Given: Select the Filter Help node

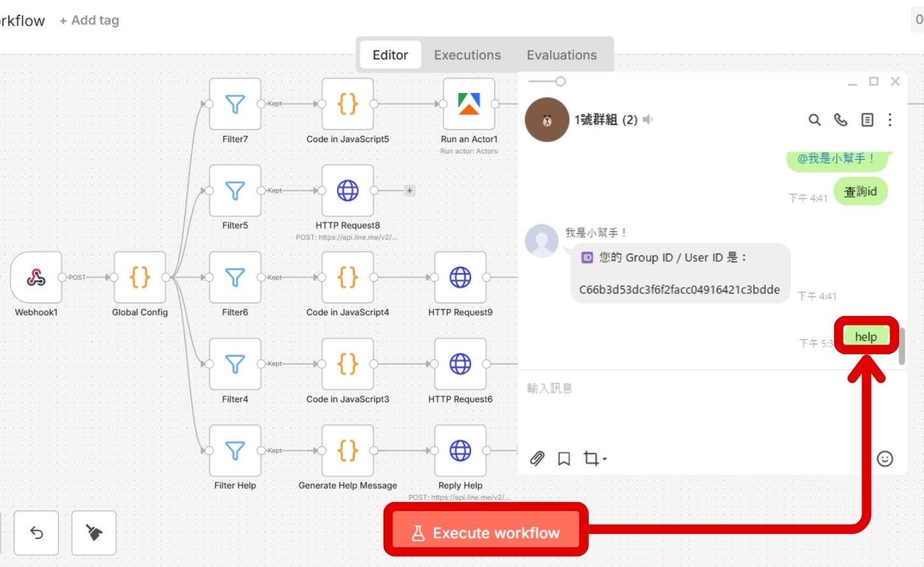Looking at the screenshot, I should pyautogui.click(x=235, y=450).
